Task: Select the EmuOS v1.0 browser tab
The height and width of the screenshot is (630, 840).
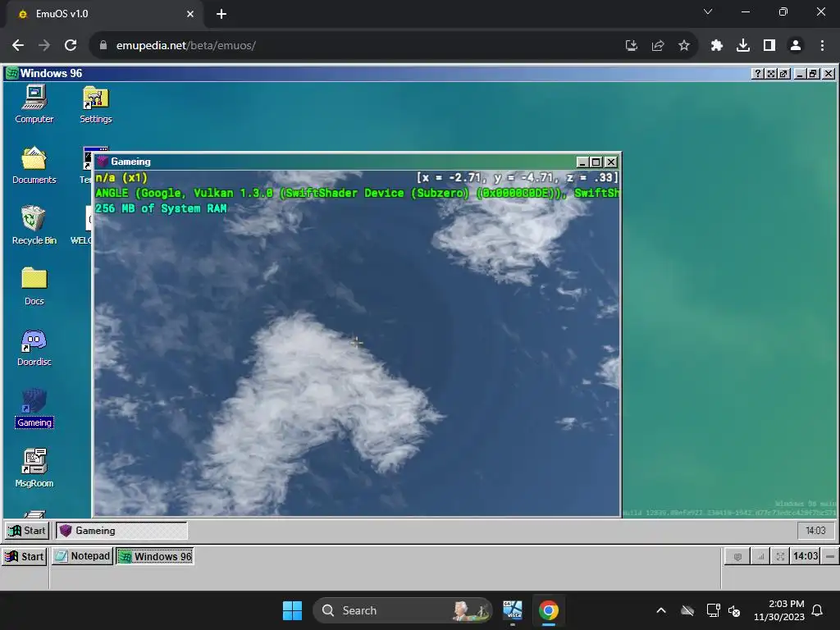Action: tap(104, 14)
